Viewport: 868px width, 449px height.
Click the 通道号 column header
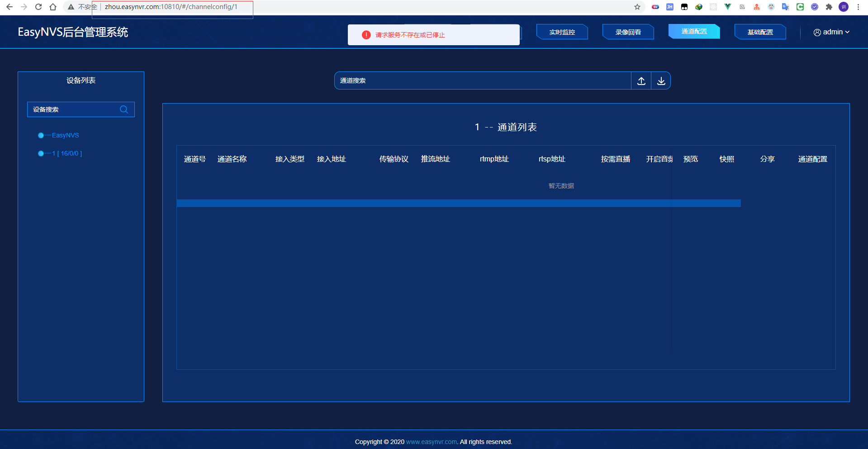pyautogui.click(x=195, y=159)
